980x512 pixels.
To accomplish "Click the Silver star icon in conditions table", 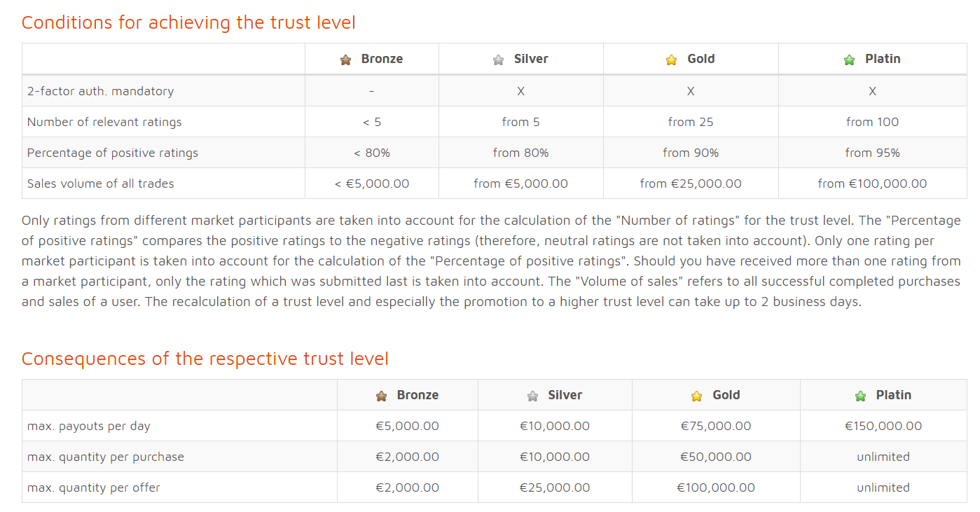I will [x=498, y=60].
